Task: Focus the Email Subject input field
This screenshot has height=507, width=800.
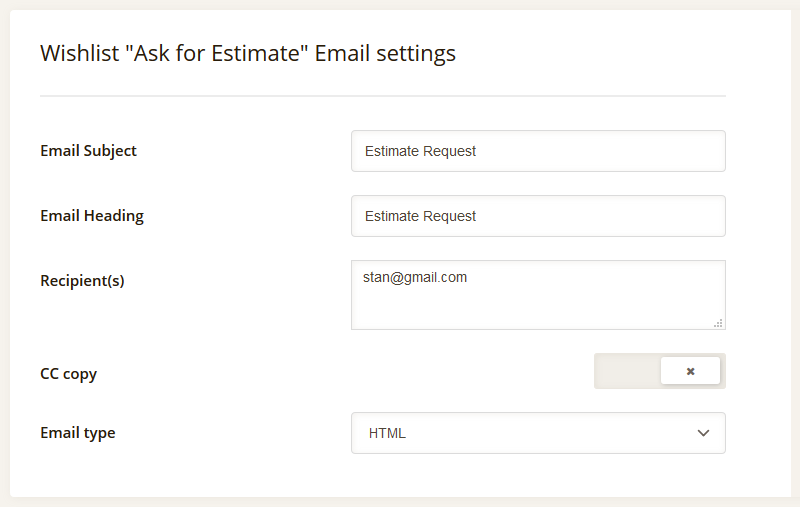Action: (x=538, y=151)
